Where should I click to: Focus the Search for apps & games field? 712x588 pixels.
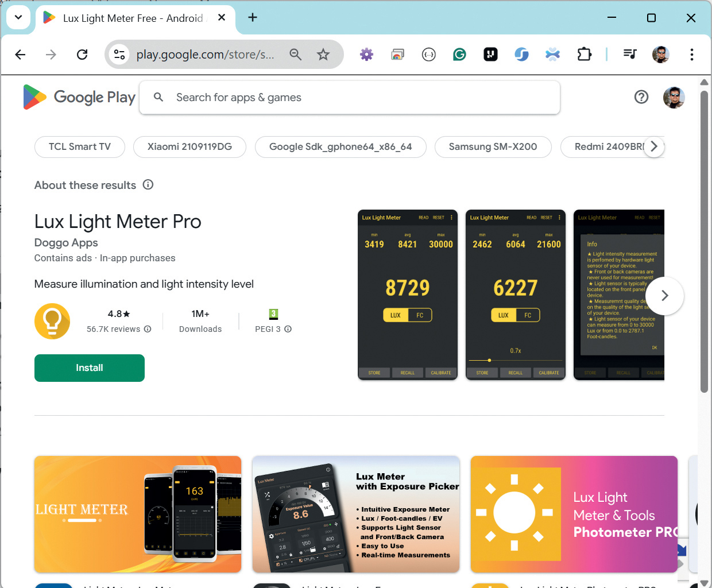[350, 98]
